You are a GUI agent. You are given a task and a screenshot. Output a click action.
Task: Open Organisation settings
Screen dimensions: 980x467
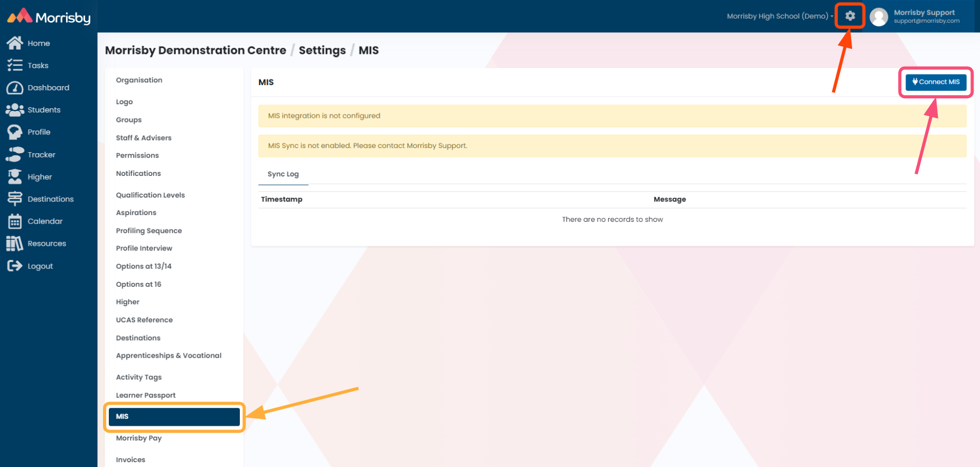click(139, 80)
